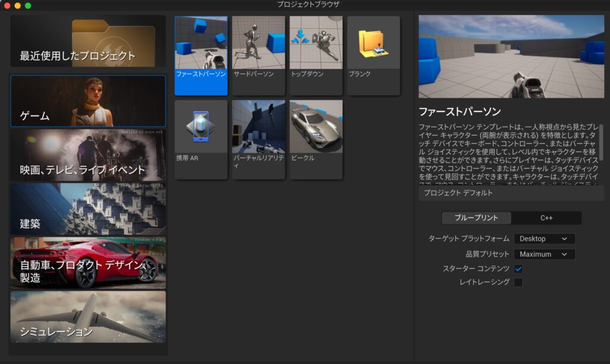The width and height of the screenshot is (610, 364).
Task: Click the first-person preview image
Action: (x=511, y=57)
